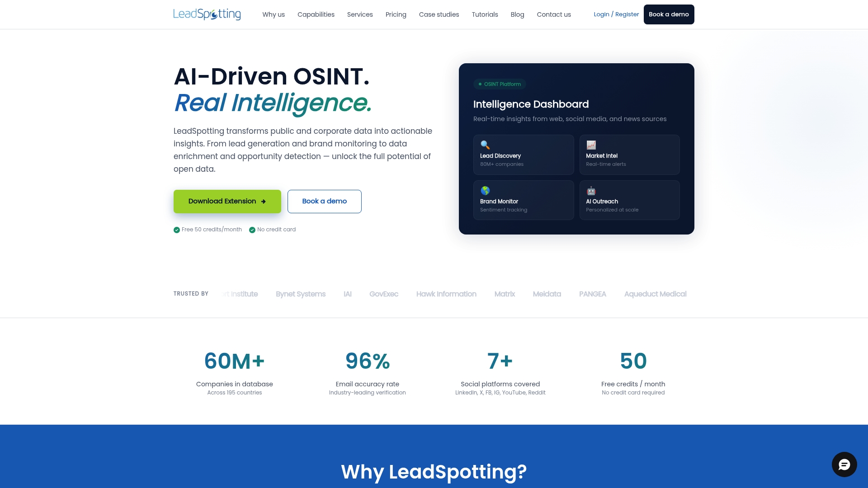Go to the Pricing page
868x488 pixels.
(x=396, y=14)
